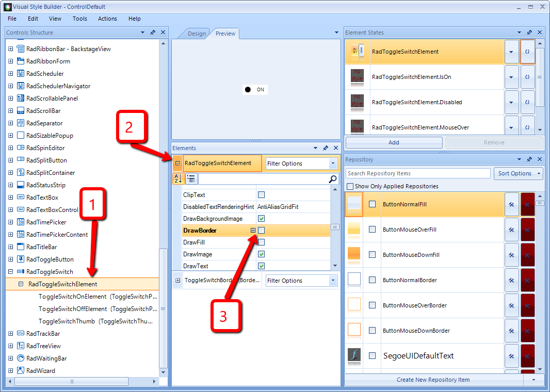Collapse the RadToggleSwitch tree node
The height and width of the screenshot is (392, 550).
[x=10, y=272]
